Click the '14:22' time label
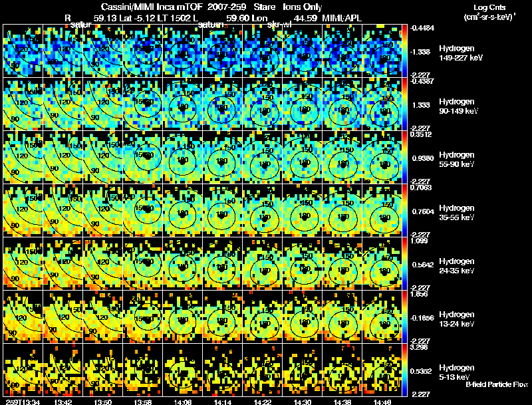The height and width of the screenshot is (405, 532). [262, 402]
